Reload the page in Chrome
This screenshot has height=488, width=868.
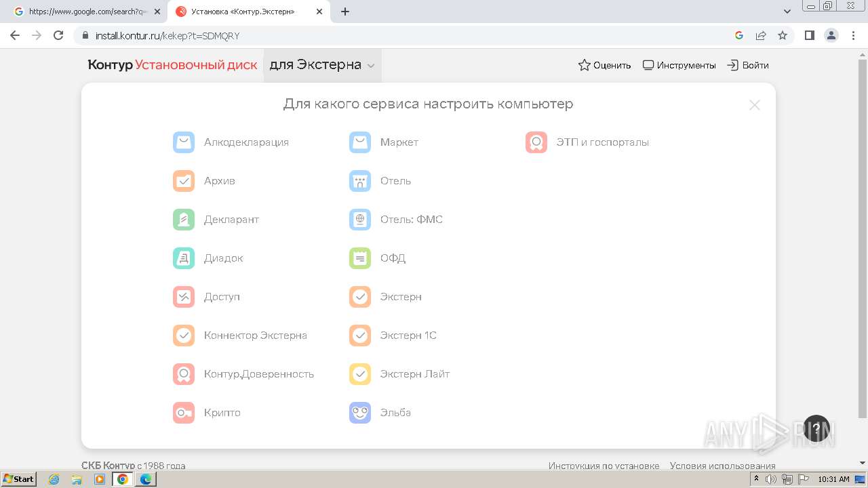coord(58,35)
